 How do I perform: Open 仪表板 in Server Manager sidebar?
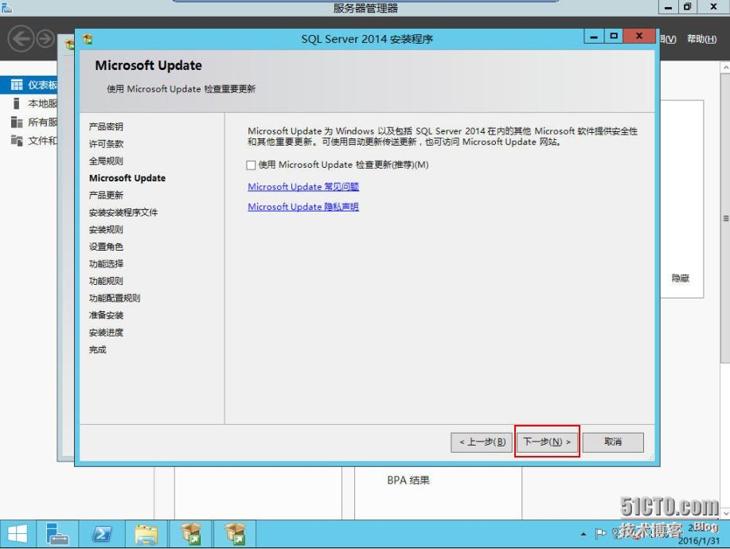point(29,85)
